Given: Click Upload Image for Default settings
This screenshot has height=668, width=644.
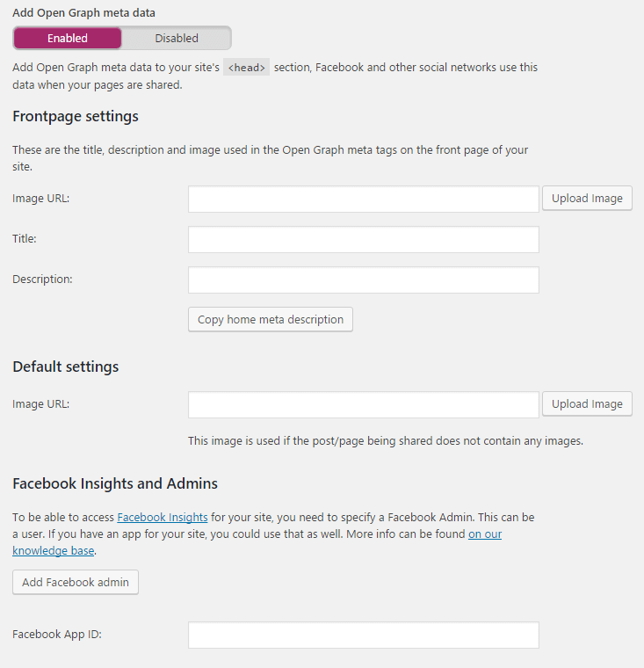Looking at the screenshot, I should click(x=587, y=403).
